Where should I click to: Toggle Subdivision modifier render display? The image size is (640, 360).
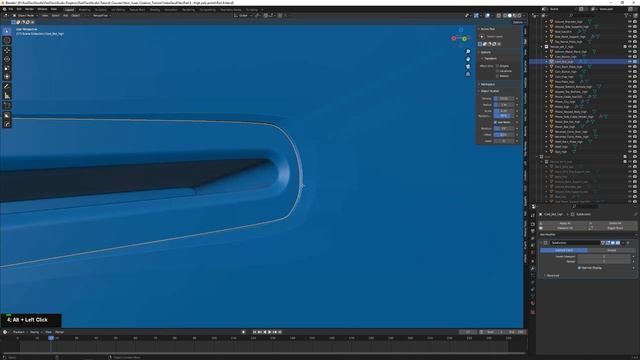[618, 243]
